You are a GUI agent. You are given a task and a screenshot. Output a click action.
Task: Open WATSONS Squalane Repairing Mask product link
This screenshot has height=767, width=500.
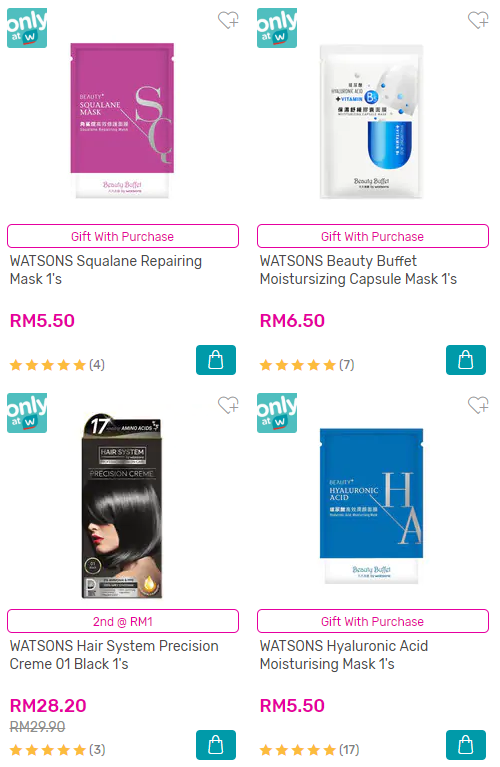106,270
